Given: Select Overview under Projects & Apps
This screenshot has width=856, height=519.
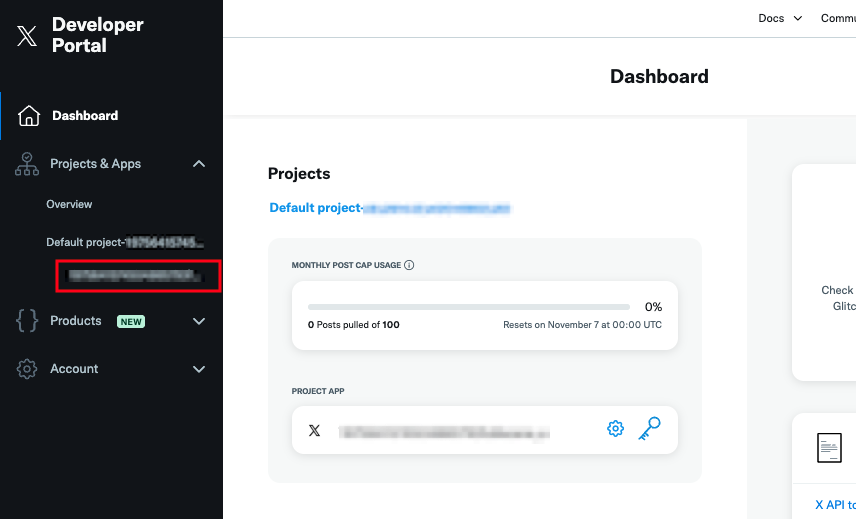Looking at the screenshot, I should (x=69, y=204).
